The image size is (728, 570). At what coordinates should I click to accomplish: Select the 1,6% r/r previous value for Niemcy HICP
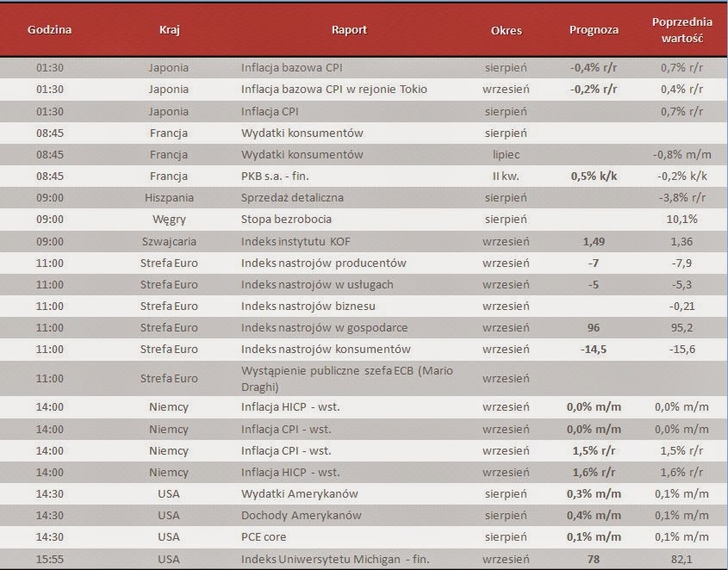(681, 473)
